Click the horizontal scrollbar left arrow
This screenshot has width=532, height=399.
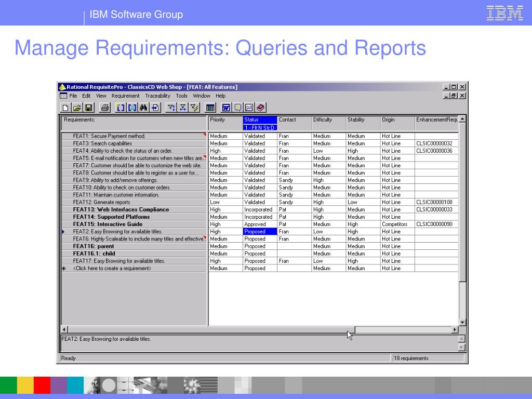point(64,329)
